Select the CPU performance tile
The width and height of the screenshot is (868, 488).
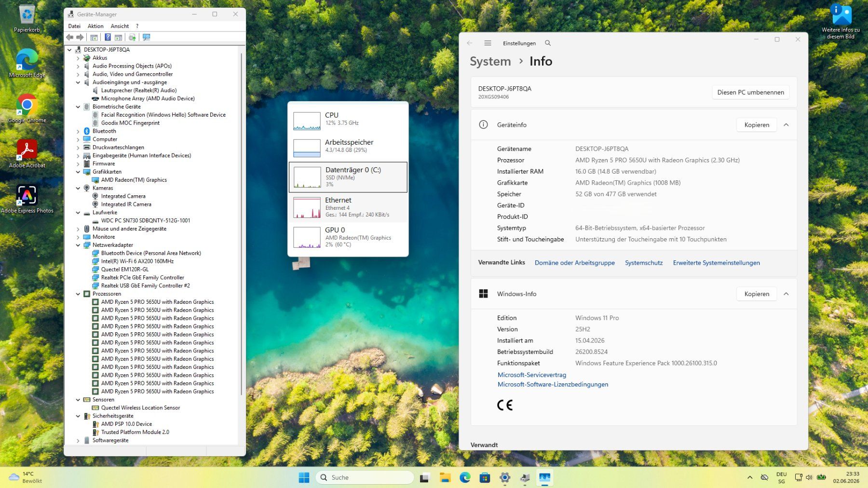pos(348,120)
